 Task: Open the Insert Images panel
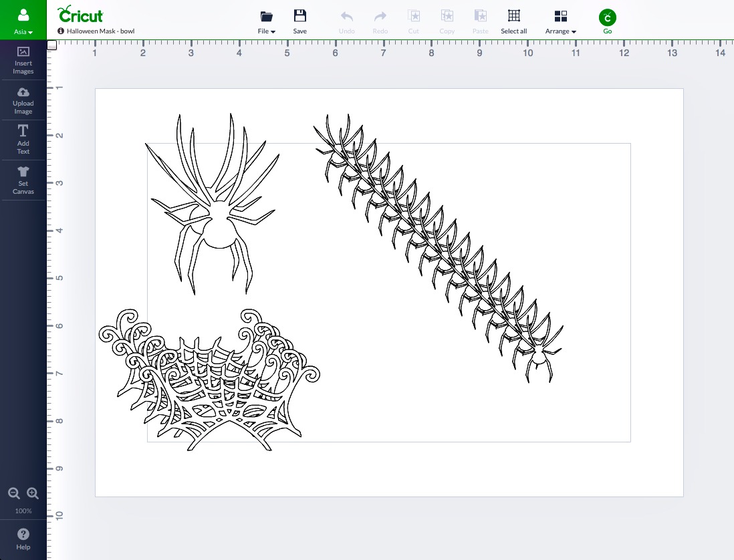(23, 59)
